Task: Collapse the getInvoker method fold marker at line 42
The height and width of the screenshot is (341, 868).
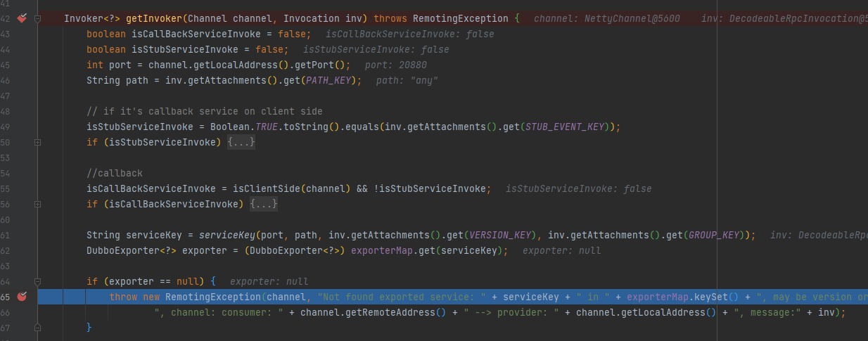Action: coord(37,18)
